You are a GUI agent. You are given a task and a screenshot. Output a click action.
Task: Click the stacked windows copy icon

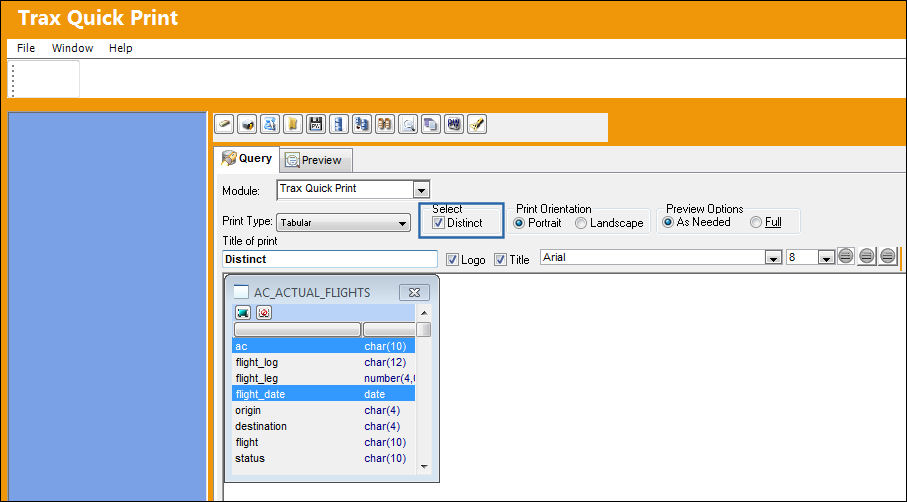click(431, 124)
